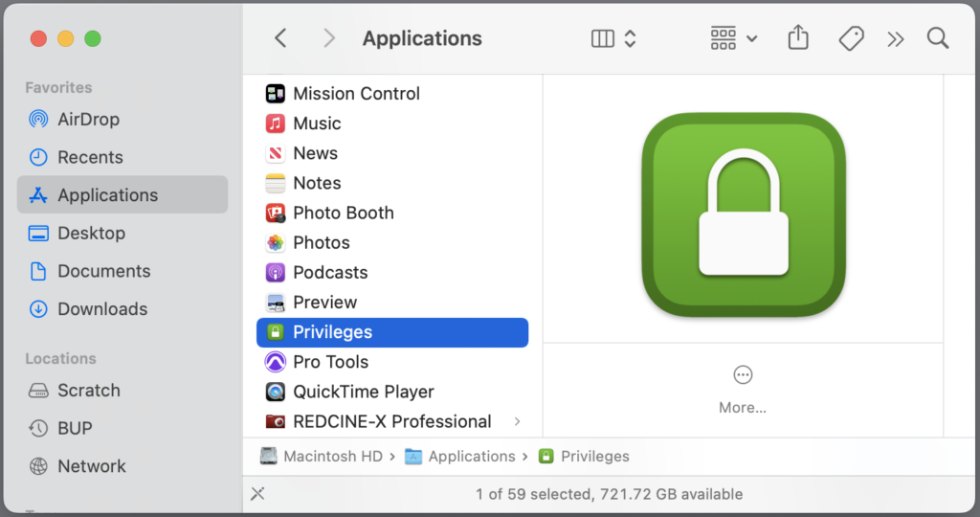
Task: Select the Photo Booth app
Action: [392, 213]
